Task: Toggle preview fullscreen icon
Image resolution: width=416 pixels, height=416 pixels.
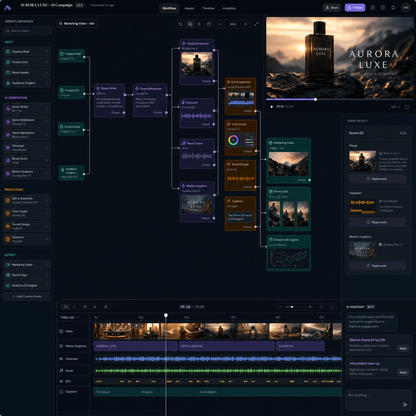Action: pos(407,107)
